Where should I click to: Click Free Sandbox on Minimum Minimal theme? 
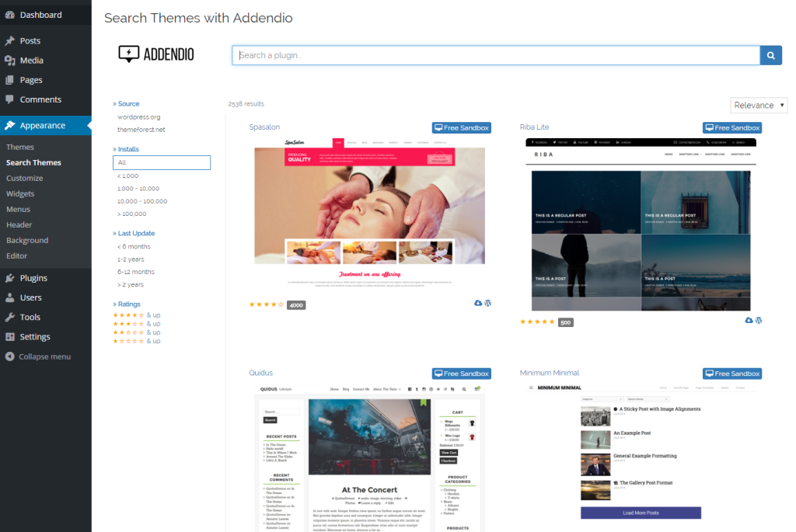[731, 374]
